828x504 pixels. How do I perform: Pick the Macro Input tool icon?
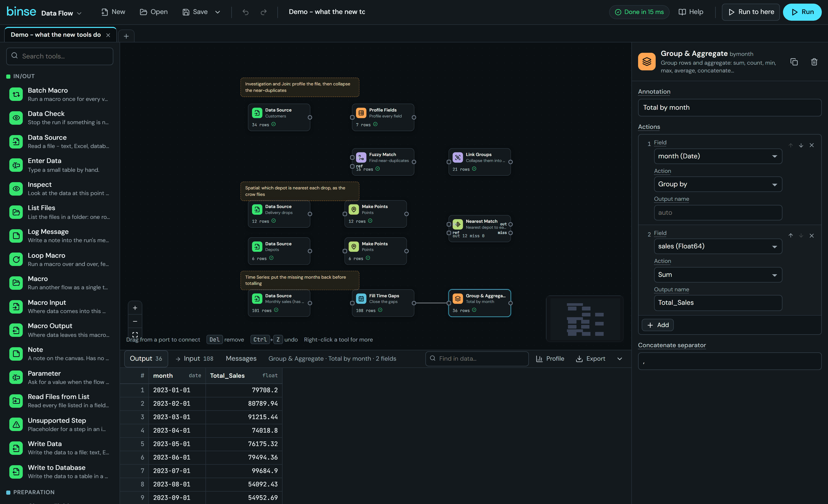16,307
